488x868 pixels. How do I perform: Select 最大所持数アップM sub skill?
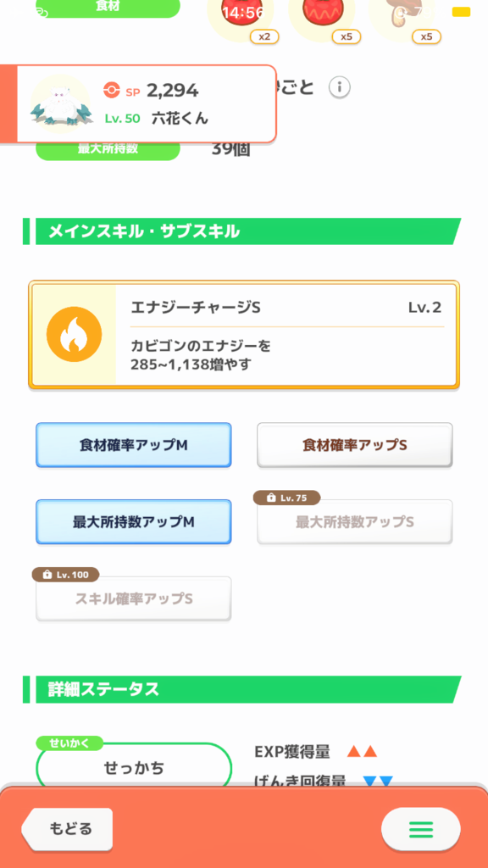(133, 522)
